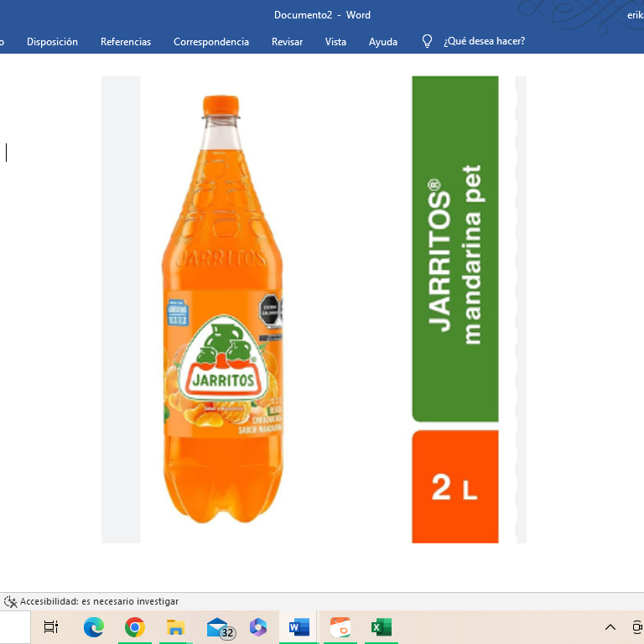Open Google Chrome from the taskbar
The image size is (644, 644).
[135, 627]
